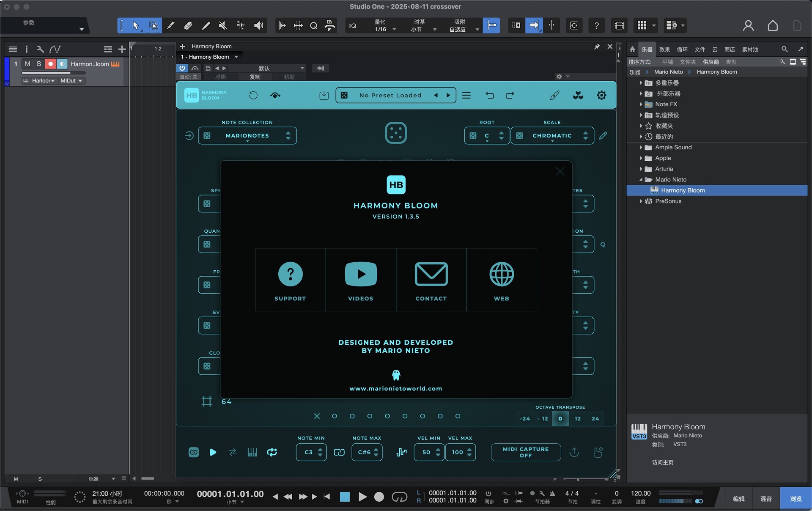The image size is (812, 511).
Task: Click the central randomize dice icon
Action: (x=396, y=133)
